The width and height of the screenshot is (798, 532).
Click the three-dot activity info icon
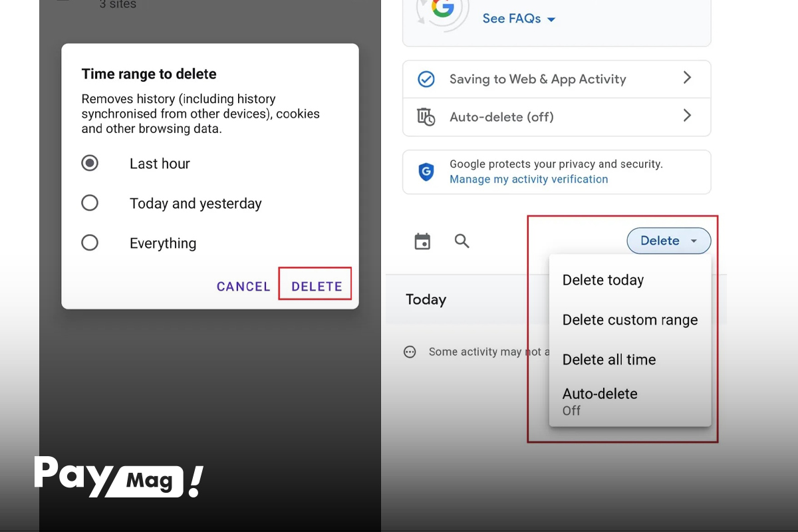410,352
